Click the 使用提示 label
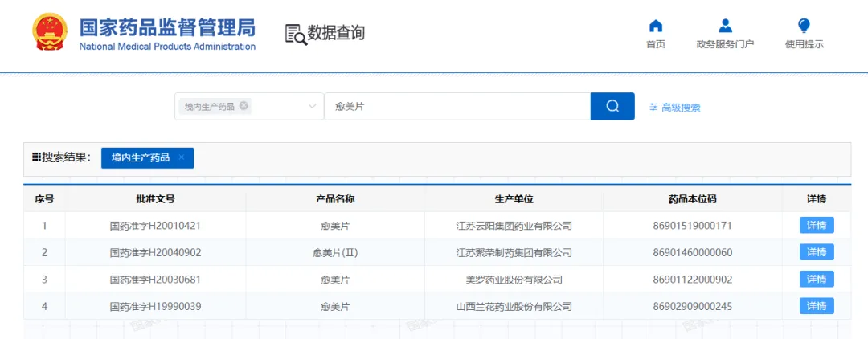The image size is (868, 339). click(x=805, y=45)
